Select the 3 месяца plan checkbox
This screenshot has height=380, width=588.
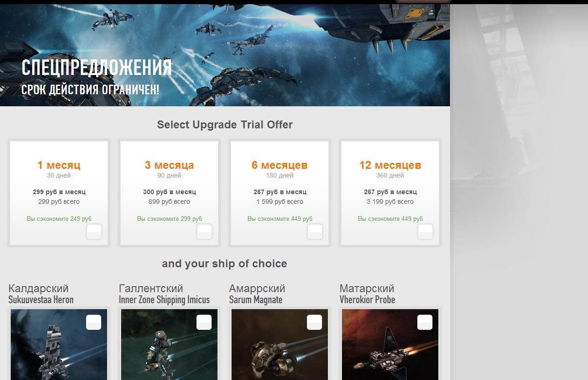204,232
